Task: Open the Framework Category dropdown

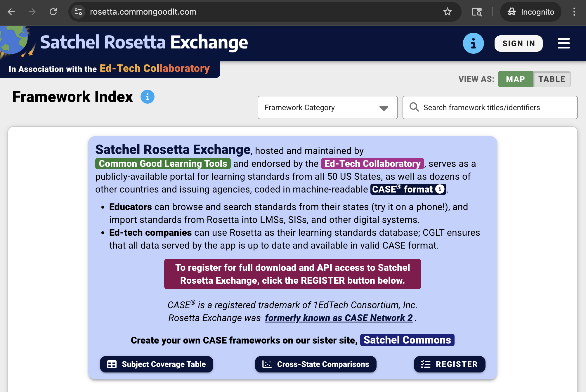Action: tap(327, 107)
